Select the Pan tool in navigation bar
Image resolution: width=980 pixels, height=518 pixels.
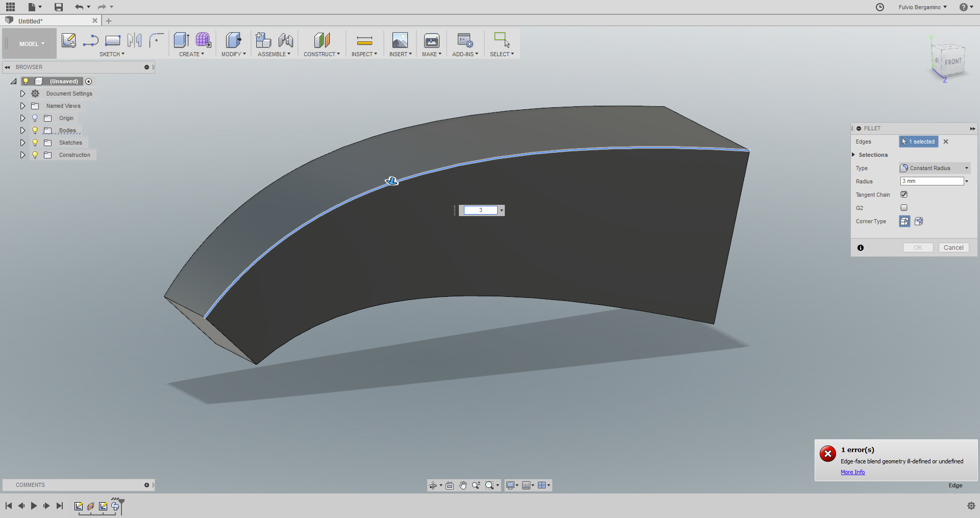click(463, 485)
